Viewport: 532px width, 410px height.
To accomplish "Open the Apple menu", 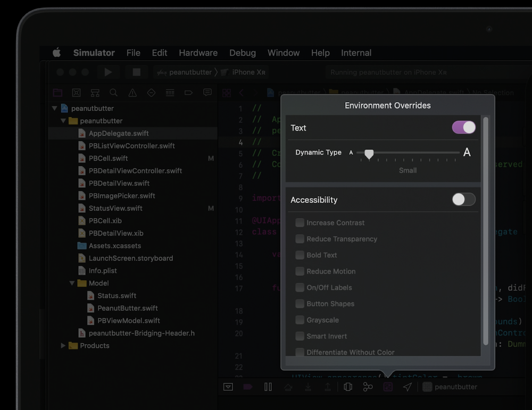I will point(57,53).
